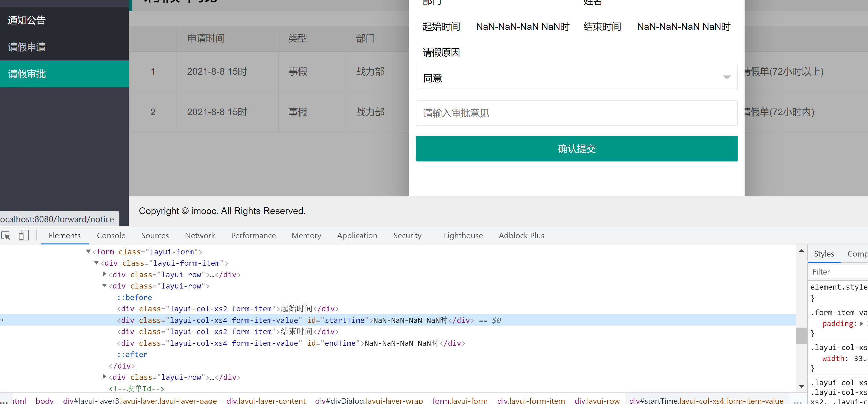Expand the padding property triangle in Styles
Image resolution: width=868 pixels, height=404 pixels.
point(861,324)
